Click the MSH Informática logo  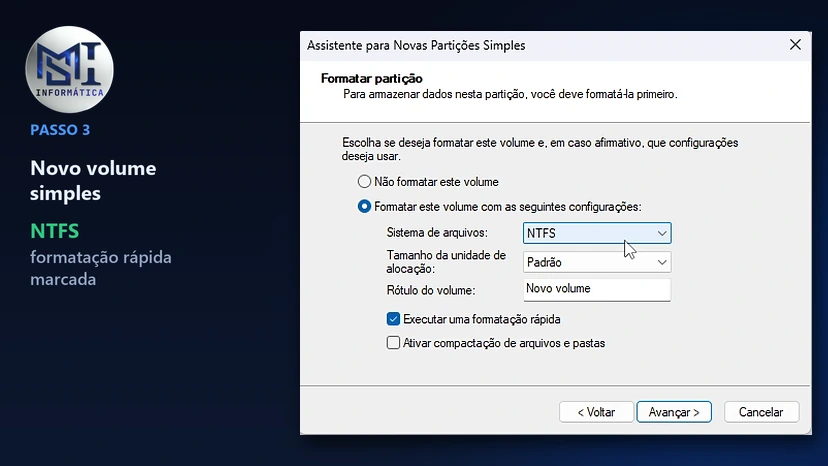click(69, 69)
